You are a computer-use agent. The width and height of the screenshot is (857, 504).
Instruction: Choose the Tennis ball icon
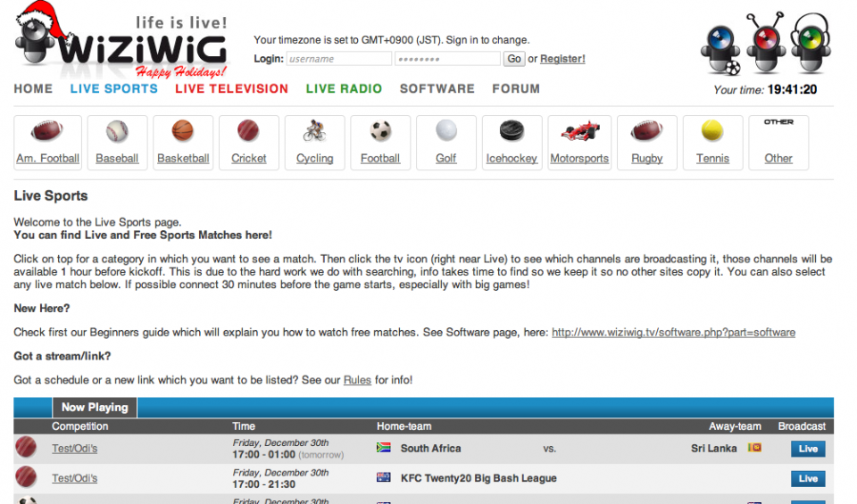pos(712,131)
